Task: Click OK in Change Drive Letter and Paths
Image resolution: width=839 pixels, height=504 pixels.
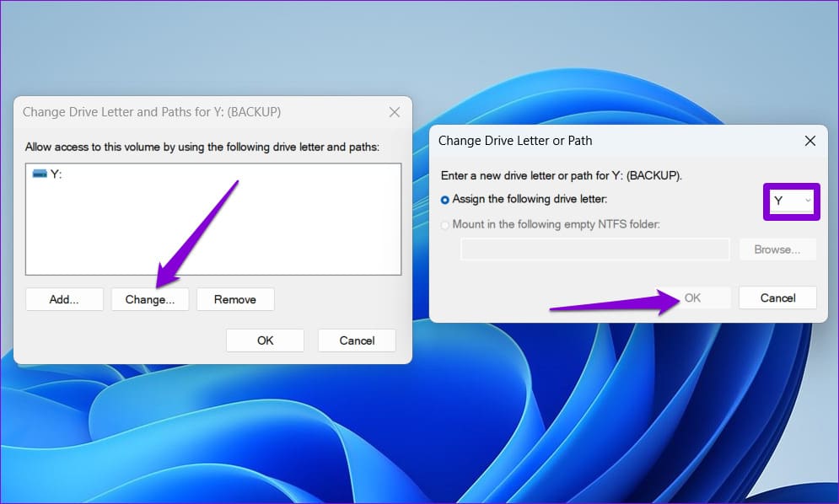Action: [265, 340]
